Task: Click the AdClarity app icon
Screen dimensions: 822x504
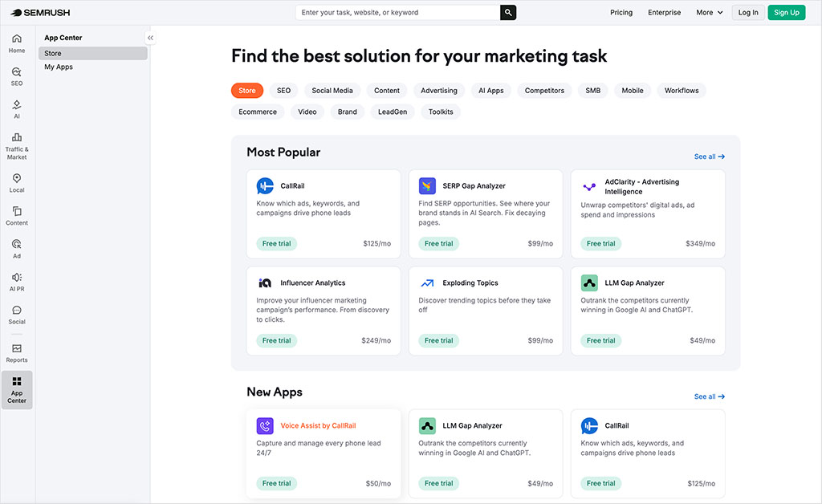Action: 589,186
